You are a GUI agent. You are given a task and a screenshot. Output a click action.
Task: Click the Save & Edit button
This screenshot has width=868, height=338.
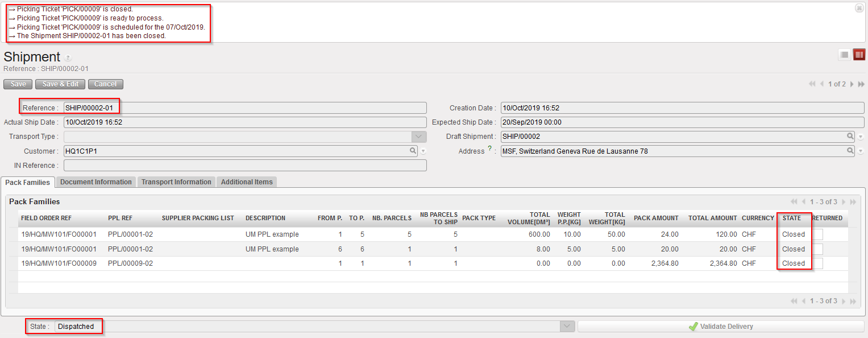tap(60, 84)
